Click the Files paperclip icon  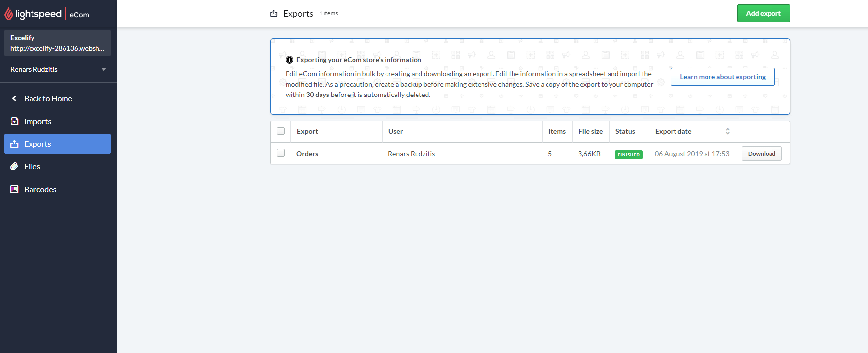pyautogui.click(x=15, y=166)
